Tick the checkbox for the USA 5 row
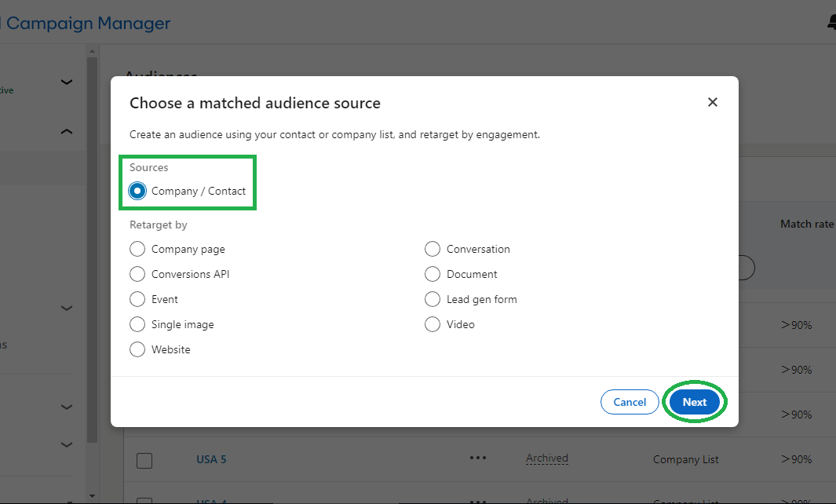This screenshot has width=836, height=504. [x=144, y=461]
